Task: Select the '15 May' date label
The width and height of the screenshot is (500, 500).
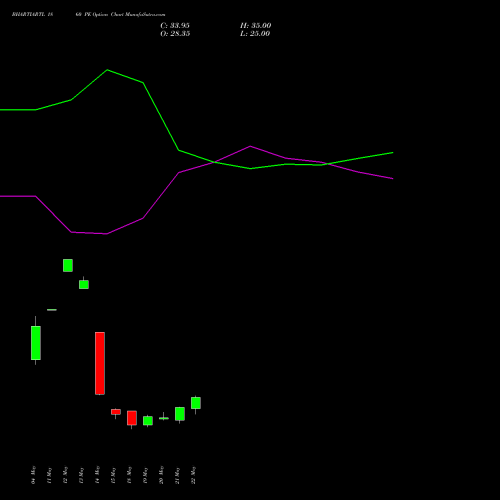Action: 113,475
